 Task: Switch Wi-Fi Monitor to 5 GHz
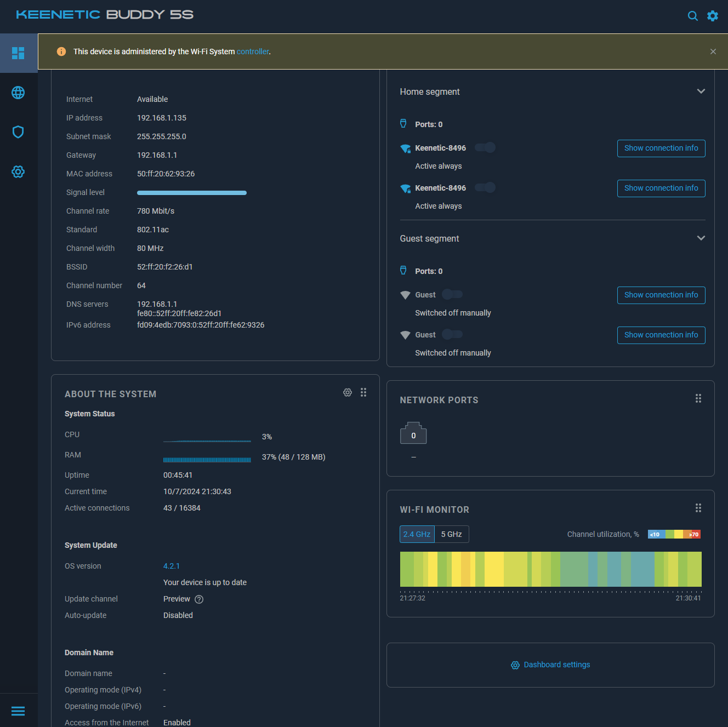pos(451,534)
